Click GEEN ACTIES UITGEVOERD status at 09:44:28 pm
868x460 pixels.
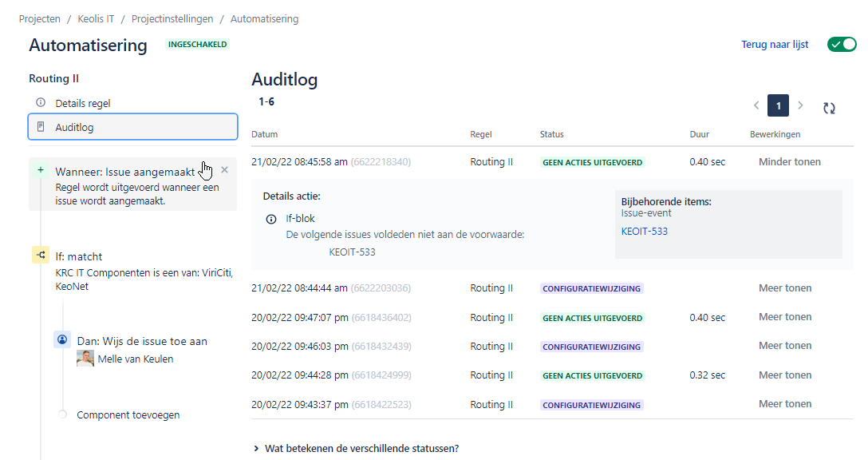tap(592, 376)
